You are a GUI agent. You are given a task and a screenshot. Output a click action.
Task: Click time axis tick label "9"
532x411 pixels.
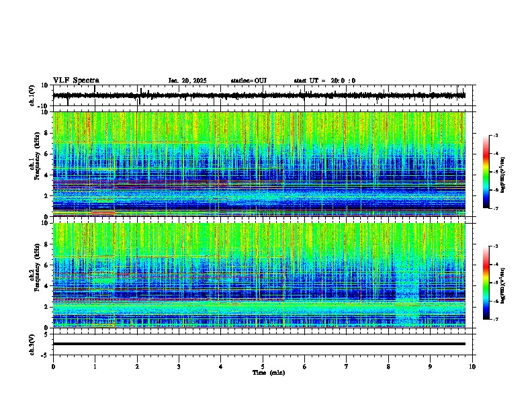430,367
